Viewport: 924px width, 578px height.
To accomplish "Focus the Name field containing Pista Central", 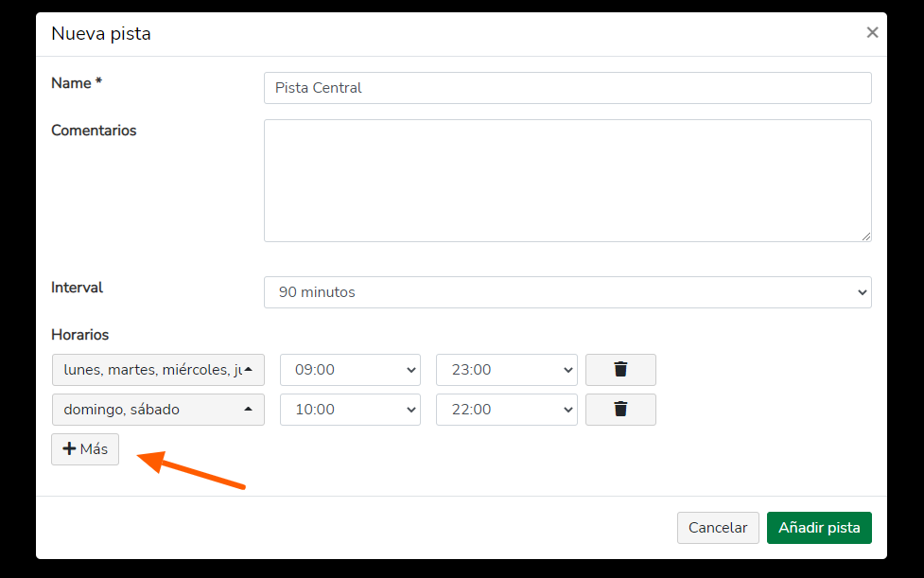I will 567,88.
